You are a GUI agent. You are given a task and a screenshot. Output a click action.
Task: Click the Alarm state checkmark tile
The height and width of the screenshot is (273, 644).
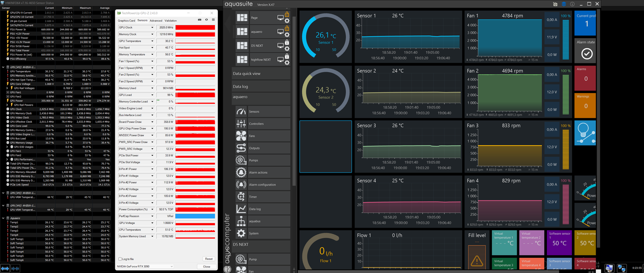pyautogui.click(x=586, y=50)
